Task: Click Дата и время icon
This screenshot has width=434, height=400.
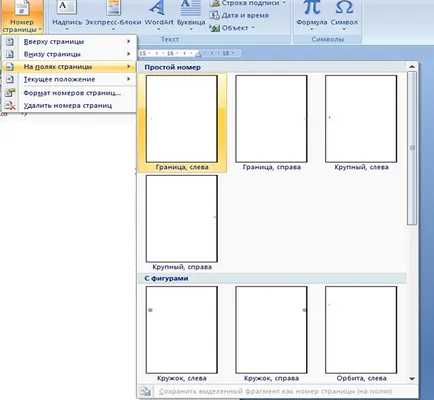Action: coord(214,15)
